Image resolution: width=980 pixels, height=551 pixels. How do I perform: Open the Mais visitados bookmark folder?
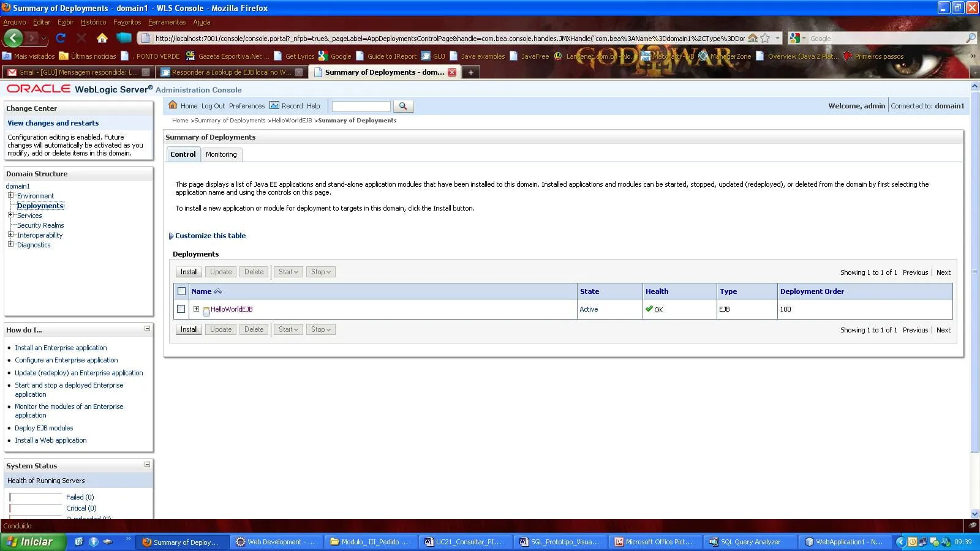[29, 56]
